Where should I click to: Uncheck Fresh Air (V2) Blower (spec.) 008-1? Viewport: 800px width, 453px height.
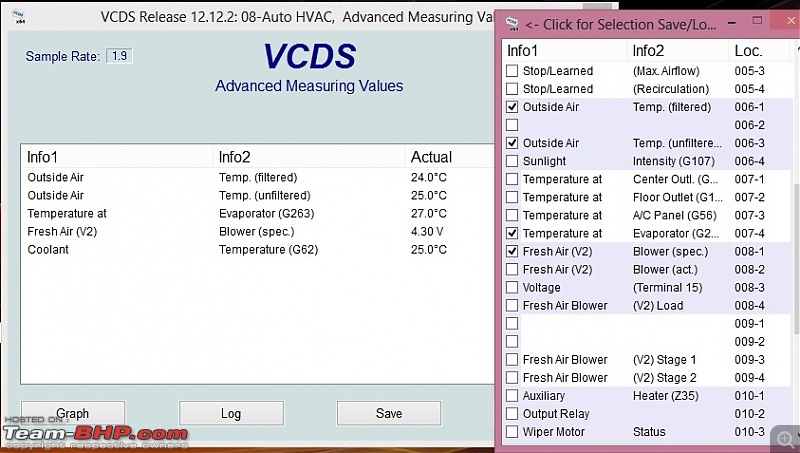coord(512,251)
